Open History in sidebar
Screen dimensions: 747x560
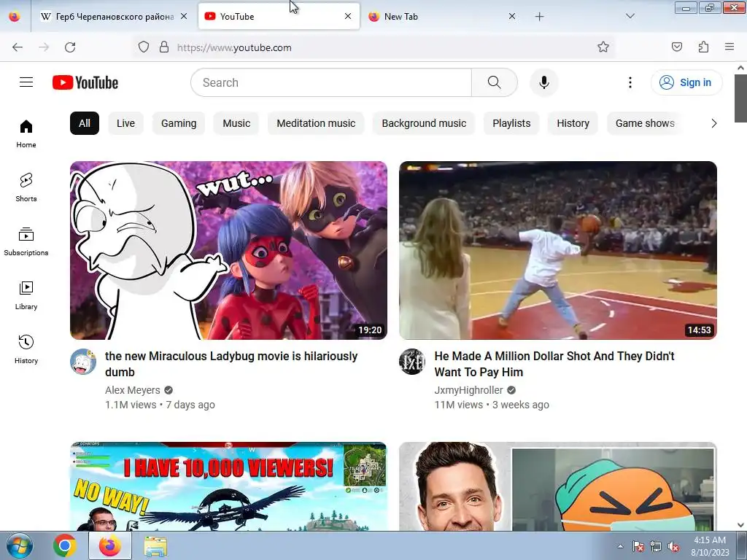click(x=26, y=349)
